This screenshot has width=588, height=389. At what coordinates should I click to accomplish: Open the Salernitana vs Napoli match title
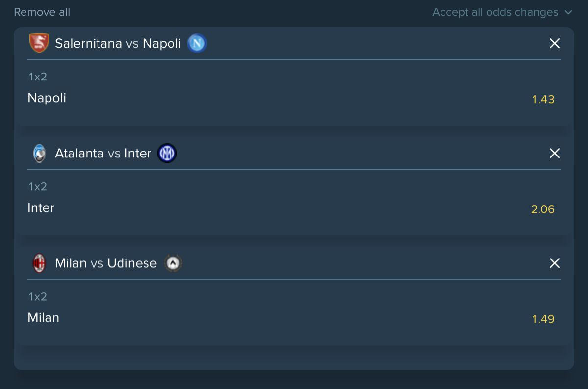118,43
